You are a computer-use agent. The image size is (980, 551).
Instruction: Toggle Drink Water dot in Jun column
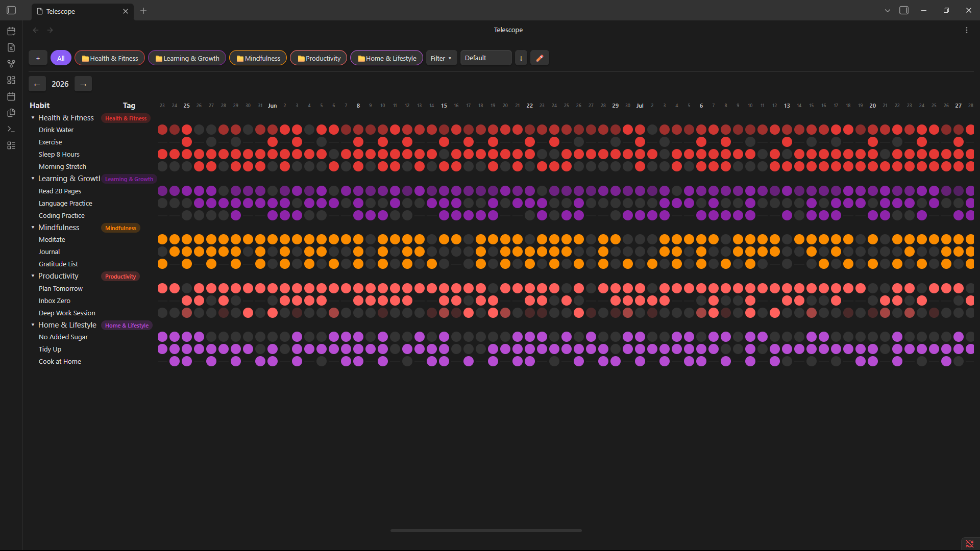[x=273, y=130]
